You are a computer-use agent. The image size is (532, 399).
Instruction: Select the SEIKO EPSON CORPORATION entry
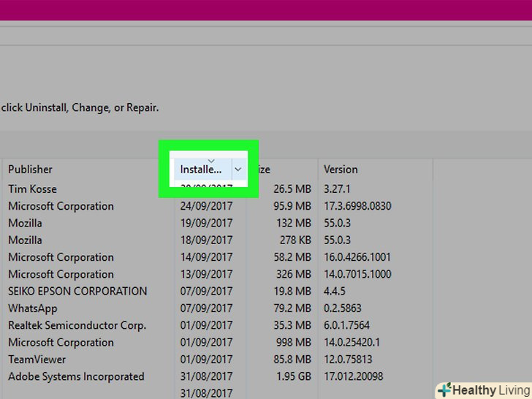[77, 292]
